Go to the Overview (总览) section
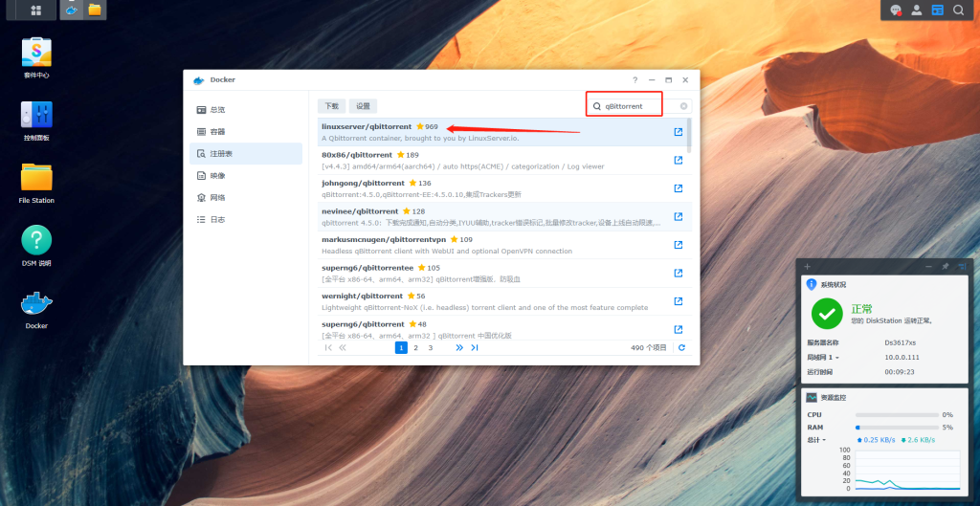The height and width of the screenshot is (506, 980). click(246, 109)
